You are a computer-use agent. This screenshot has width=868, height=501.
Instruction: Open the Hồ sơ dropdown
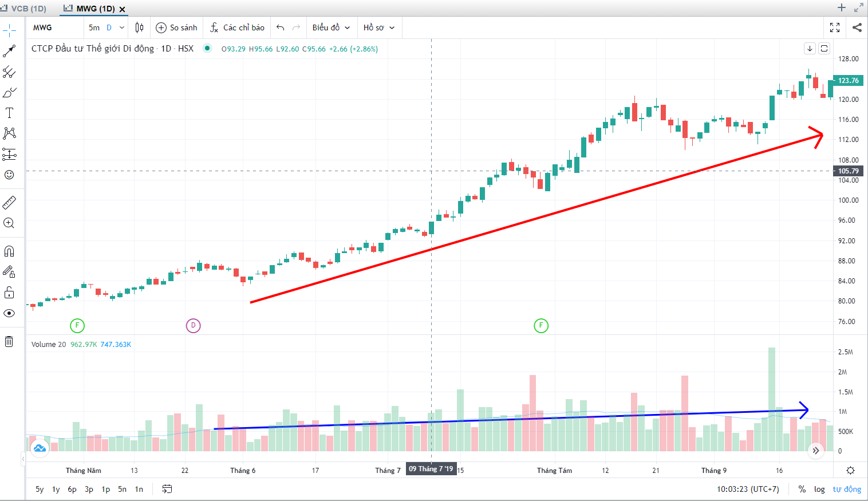[x=379, y=27]
